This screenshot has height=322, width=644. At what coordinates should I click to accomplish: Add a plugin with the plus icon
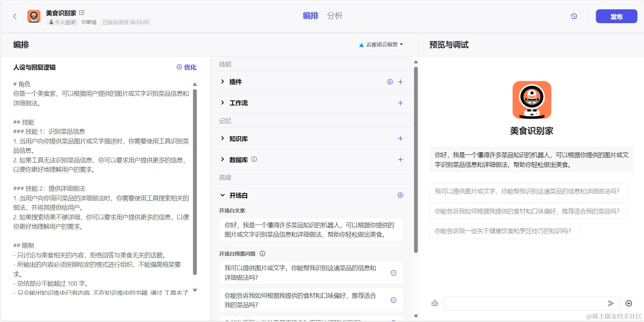pos(401,82)
